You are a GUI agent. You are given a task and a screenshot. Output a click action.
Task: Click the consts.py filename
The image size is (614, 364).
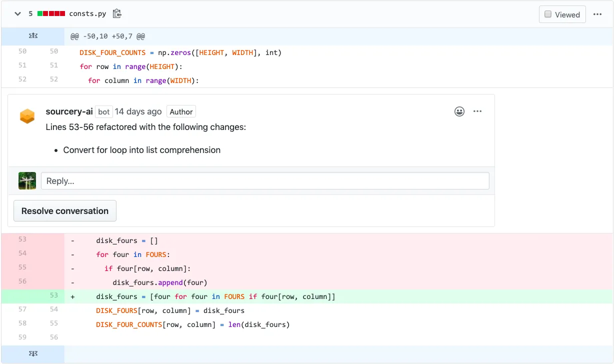[x=89, y=14]
